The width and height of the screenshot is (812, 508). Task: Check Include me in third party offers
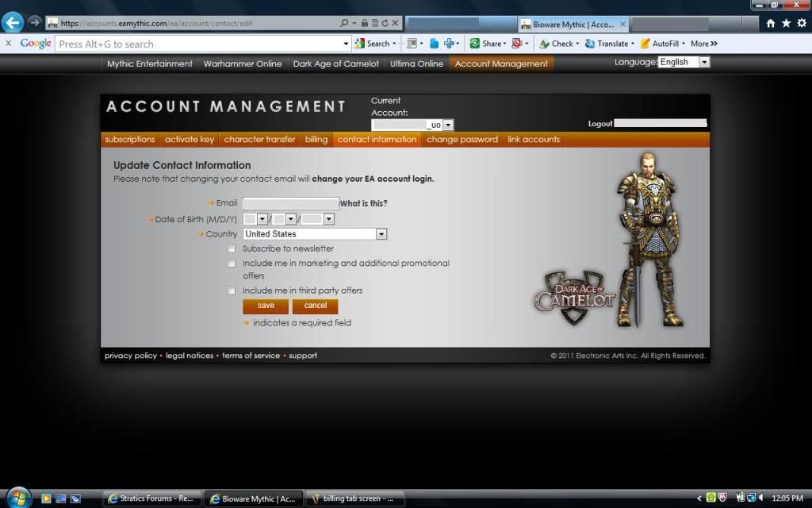pyautogui.click(x=231, y=291)
